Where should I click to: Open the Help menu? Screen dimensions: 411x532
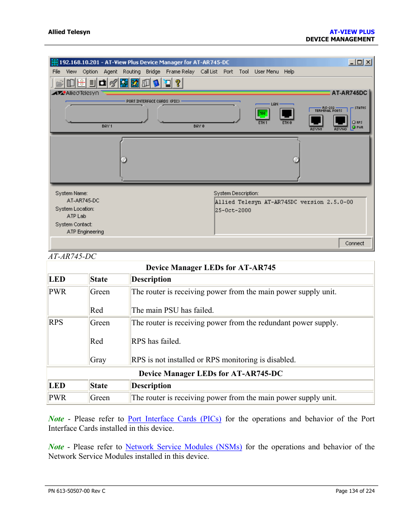289,72
